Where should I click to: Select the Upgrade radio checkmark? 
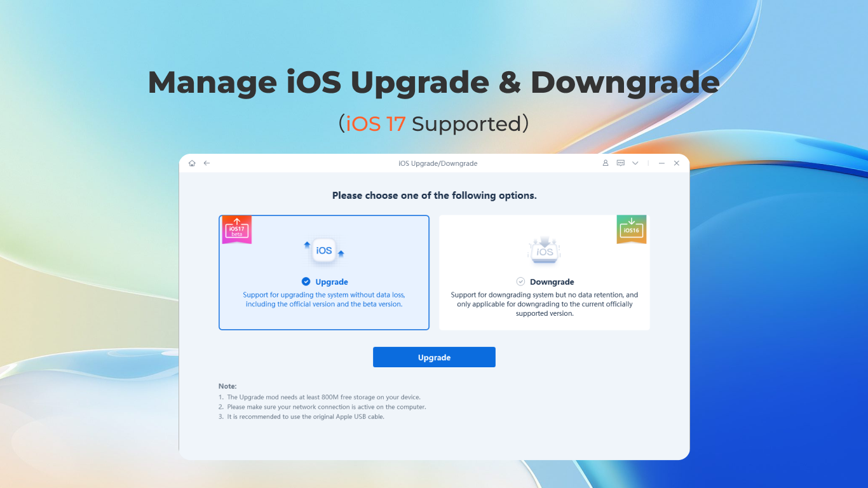pos(306,281)
